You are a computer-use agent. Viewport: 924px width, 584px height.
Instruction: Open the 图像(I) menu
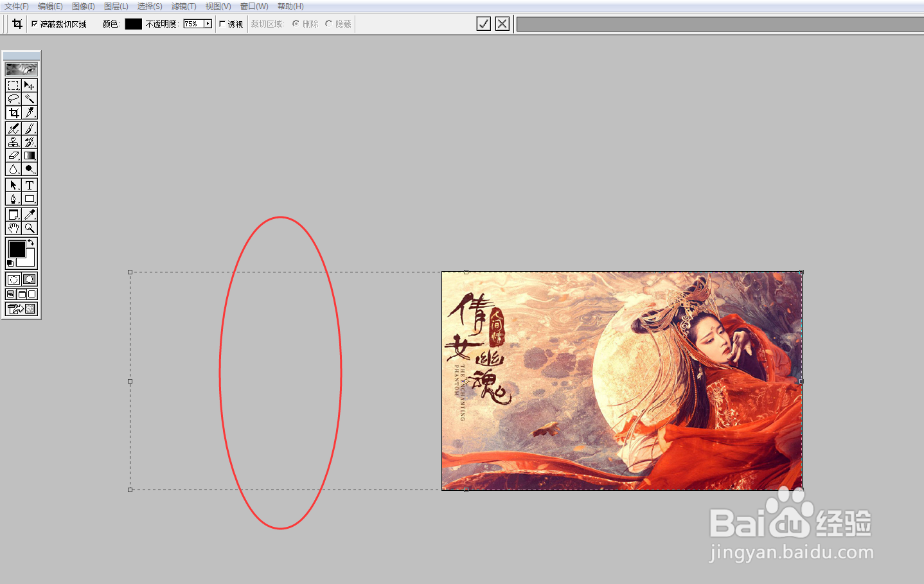(x=84, y=6)
